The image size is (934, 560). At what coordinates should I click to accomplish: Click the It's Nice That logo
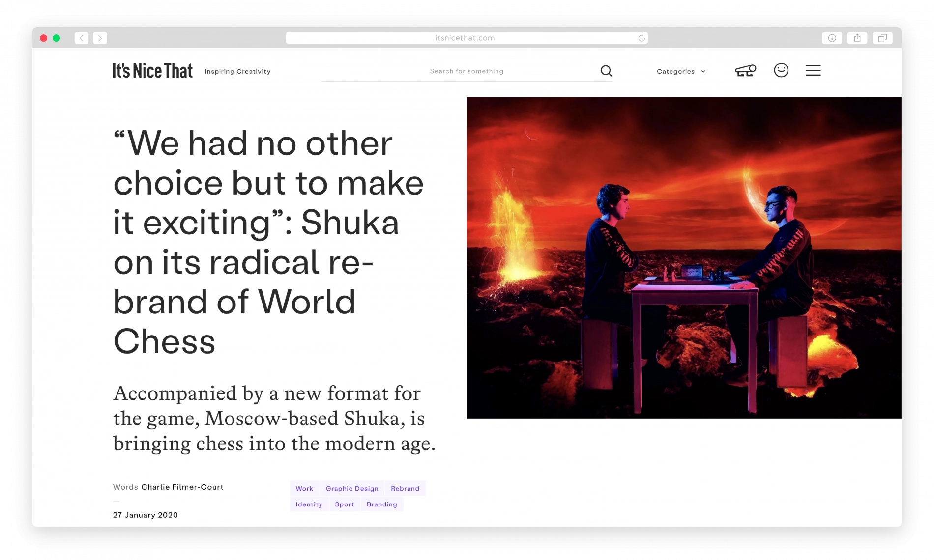152,70
